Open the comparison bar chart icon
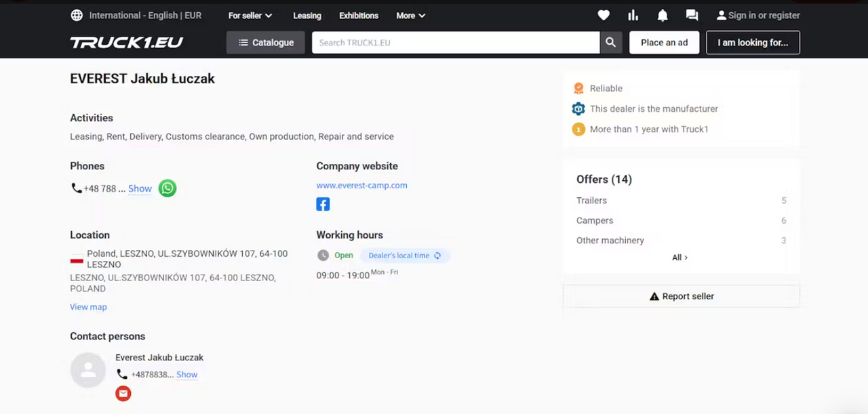The height and width of the screenshot is (414, 868). [x=633, y=15]
